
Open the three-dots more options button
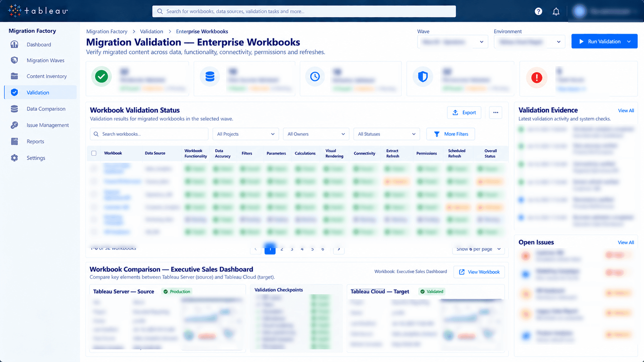496,113
